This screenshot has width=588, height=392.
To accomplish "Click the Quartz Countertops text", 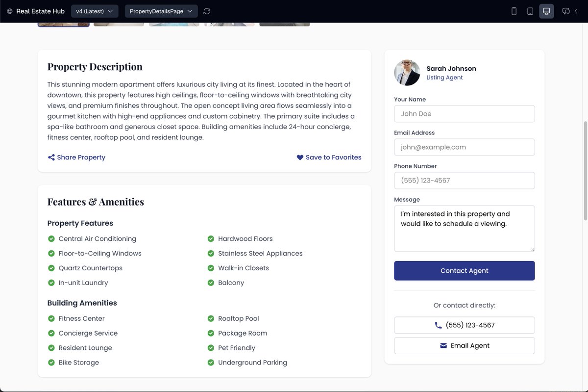I will point(91,268).
